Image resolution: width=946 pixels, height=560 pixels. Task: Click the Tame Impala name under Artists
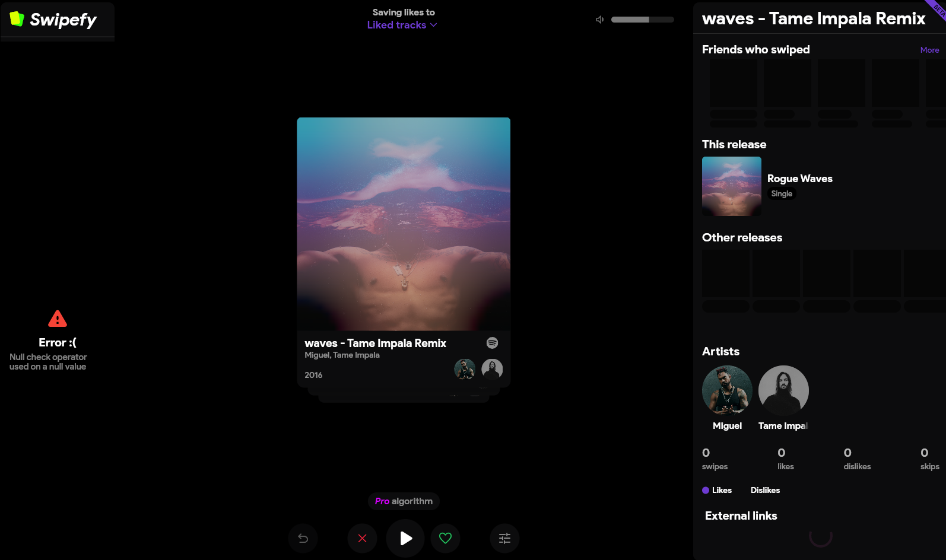[x=783, y=426]
